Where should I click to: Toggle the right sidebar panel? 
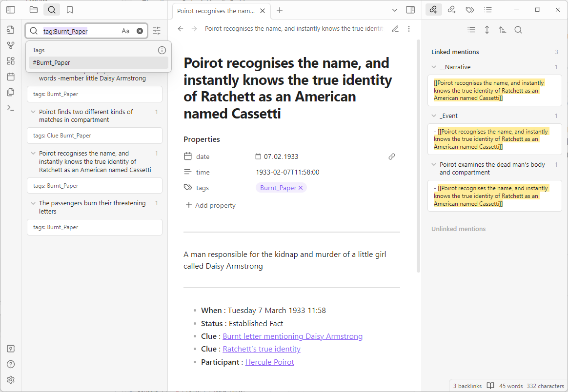click(x=410, y=10)
